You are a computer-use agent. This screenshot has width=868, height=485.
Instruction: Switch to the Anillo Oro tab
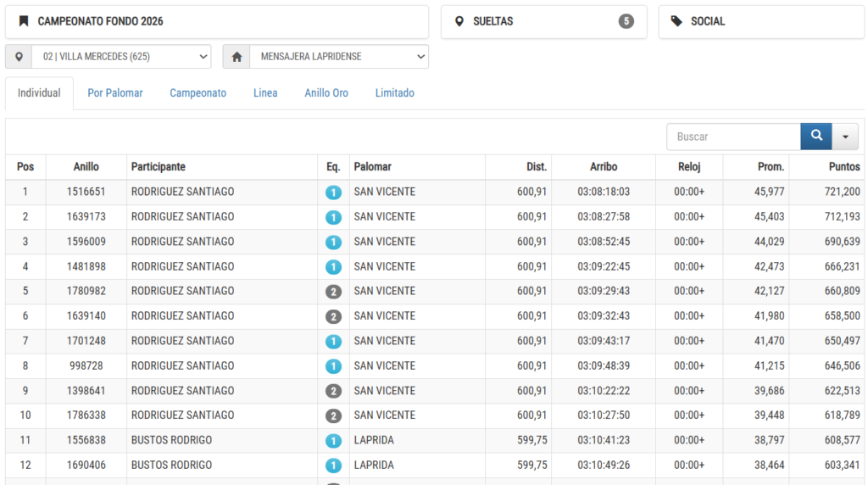click(x=326, y=93)
